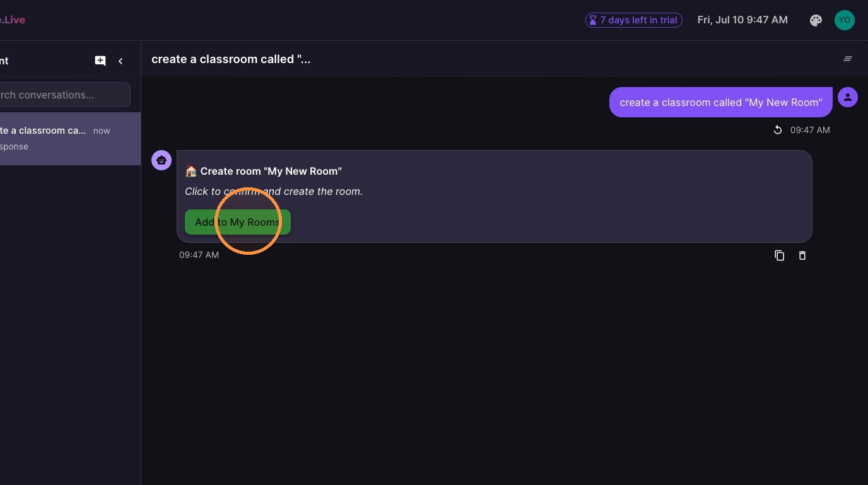Delete the assistant message with the trash icon
Screen dimensions: 868x485
tap(802, 255)
